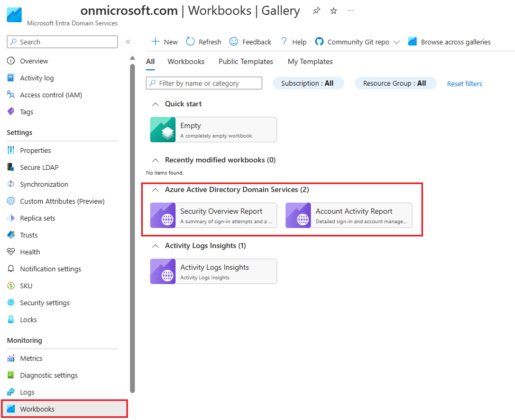Collapse the Activity Logs Insights section
This screenshot has width=515, height=420.
coord(155,246)
